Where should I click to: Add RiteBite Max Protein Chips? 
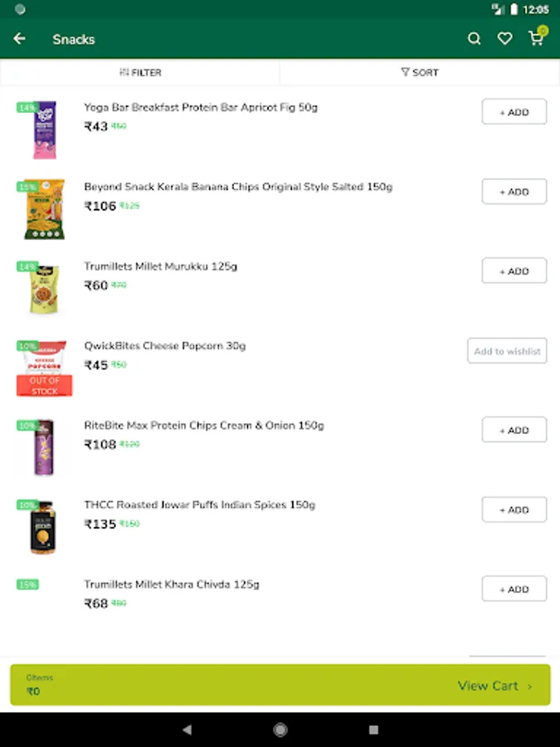click(514, 430)
